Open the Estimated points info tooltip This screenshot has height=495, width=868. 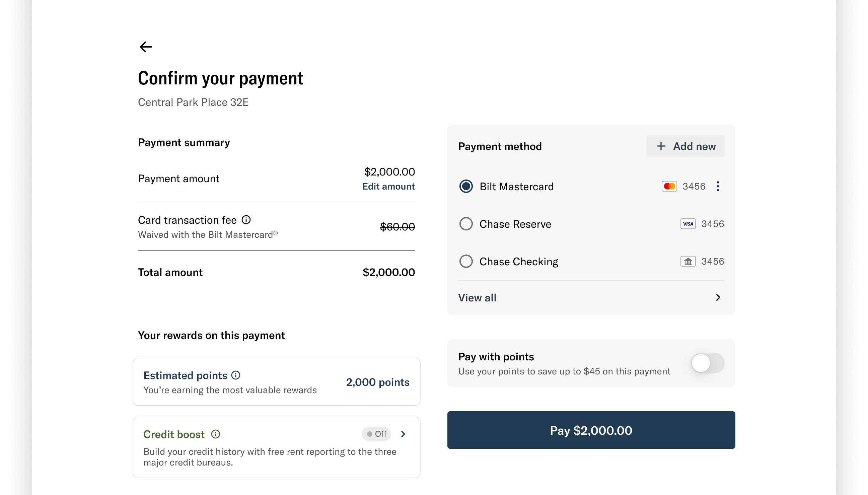click(236, 375)
